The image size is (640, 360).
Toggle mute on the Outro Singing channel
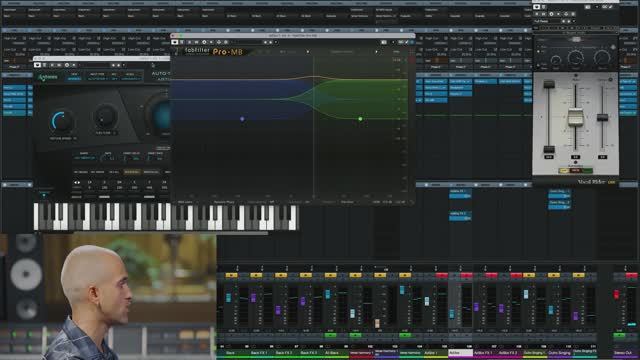click(553, 276)
